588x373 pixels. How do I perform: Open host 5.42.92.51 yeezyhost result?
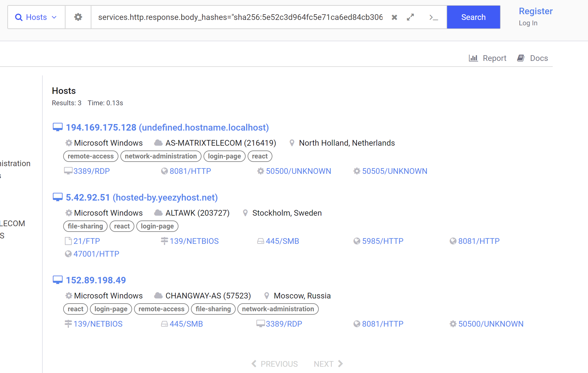click(x=141, y=197)
